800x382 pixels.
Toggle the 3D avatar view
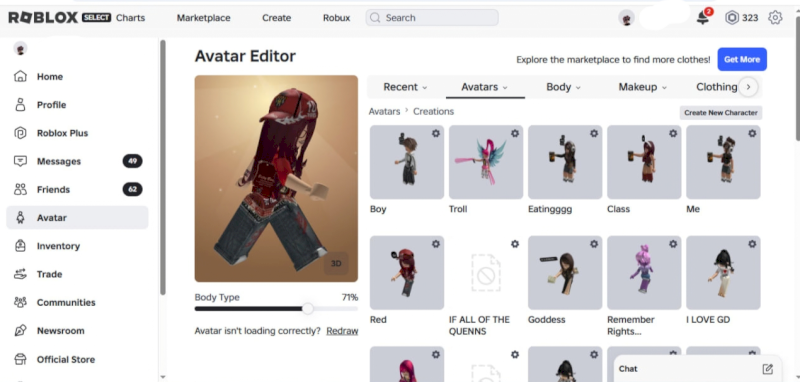click(x=336, y=263)
